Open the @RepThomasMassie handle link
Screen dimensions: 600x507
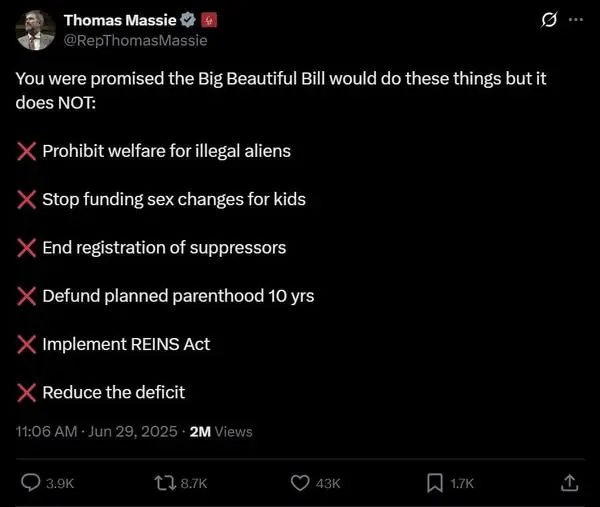(x=135, y=40)
